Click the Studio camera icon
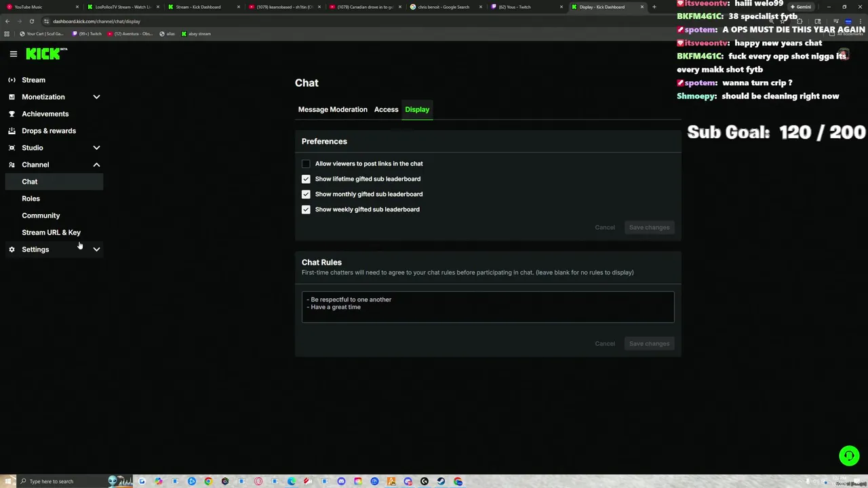This screenshot has height=488, width=868. (12, 148)
